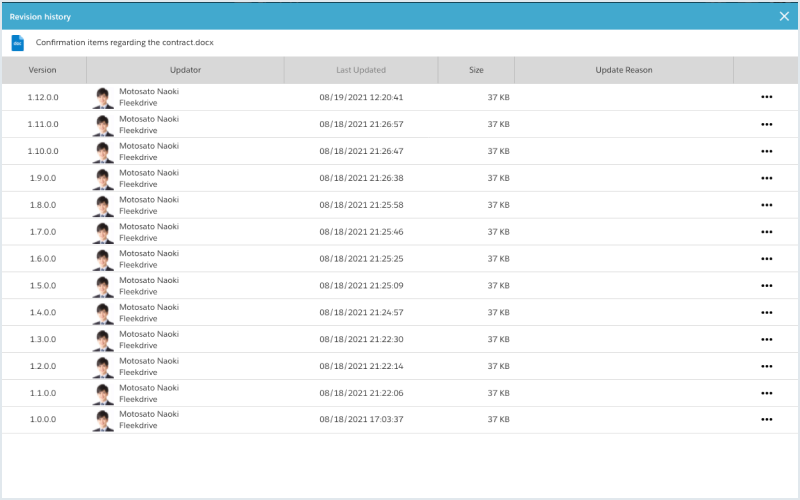Click timestamp 08/18/2021 21:22:30
This screenshot has height=500, width=800.
(x=361, y=339)
